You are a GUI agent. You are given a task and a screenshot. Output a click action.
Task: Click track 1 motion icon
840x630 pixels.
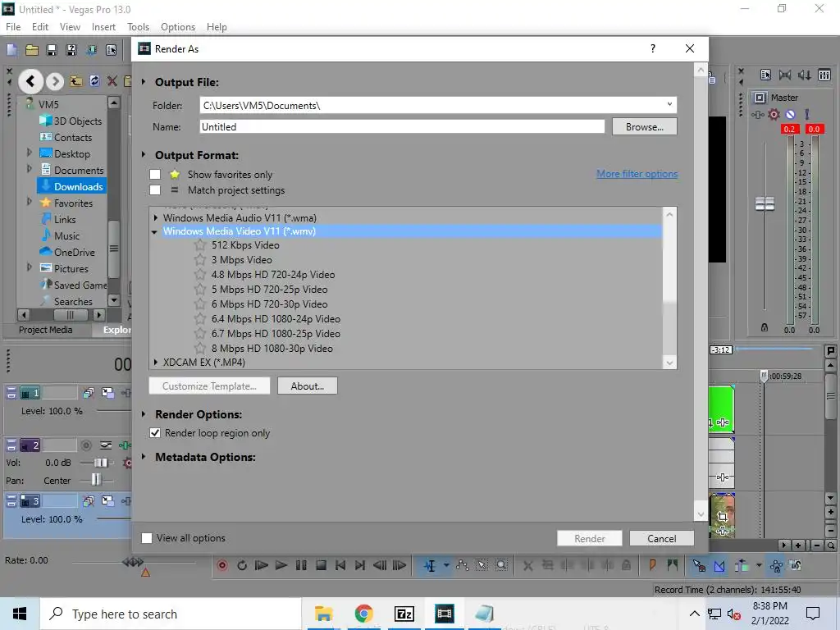click(89, 393)
